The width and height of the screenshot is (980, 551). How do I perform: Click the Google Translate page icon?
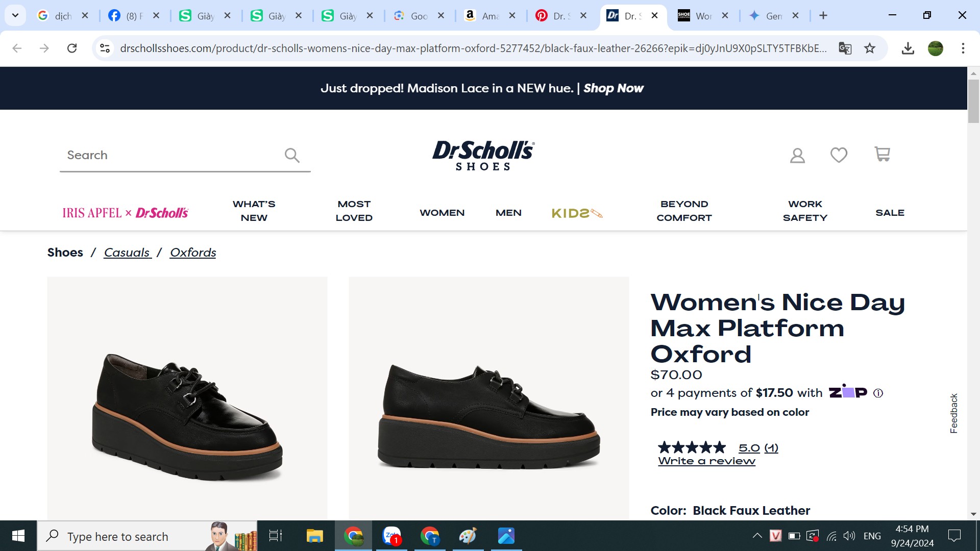tap(845, 48)
